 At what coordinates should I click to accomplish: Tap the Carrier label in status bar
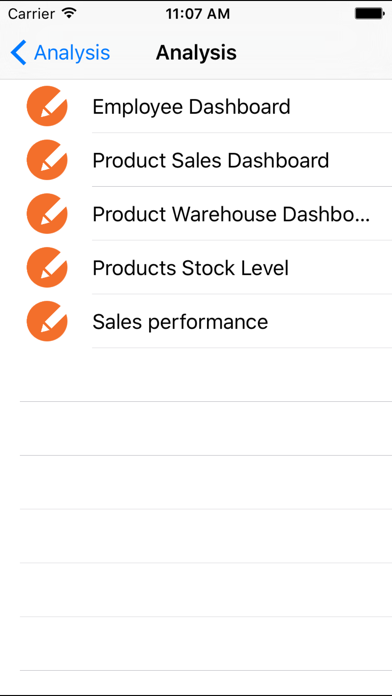tap(30, 14)
